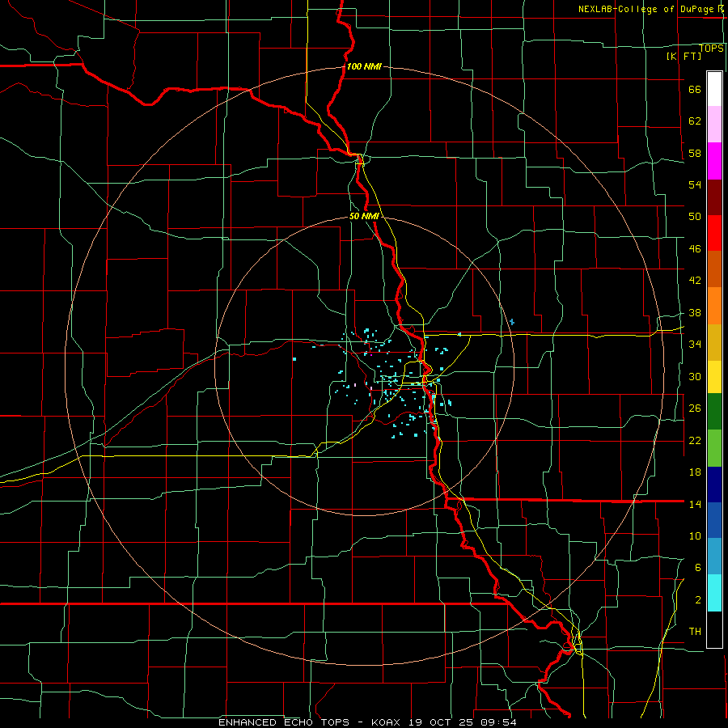This screenshot has height=728, width=728.
Task: Pick the magenta band on the tops legend
Action: [714, 161]
